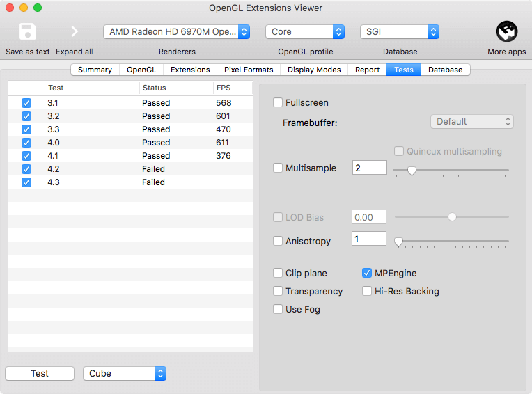Uncheck the 4.0 test checkbox

coord(26,143)
